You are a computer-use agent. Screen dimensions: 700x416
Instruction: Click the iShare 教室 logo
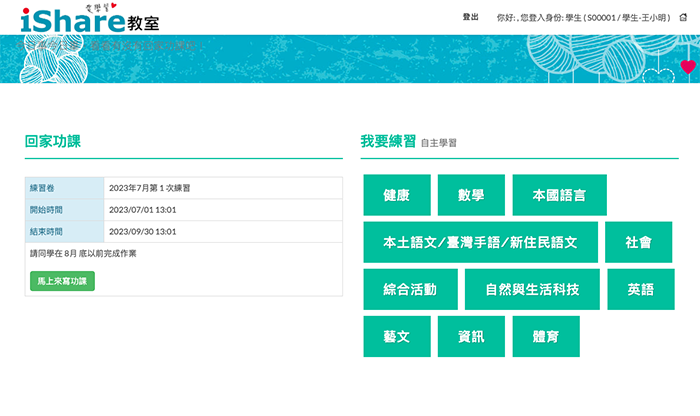pos(89,18)
